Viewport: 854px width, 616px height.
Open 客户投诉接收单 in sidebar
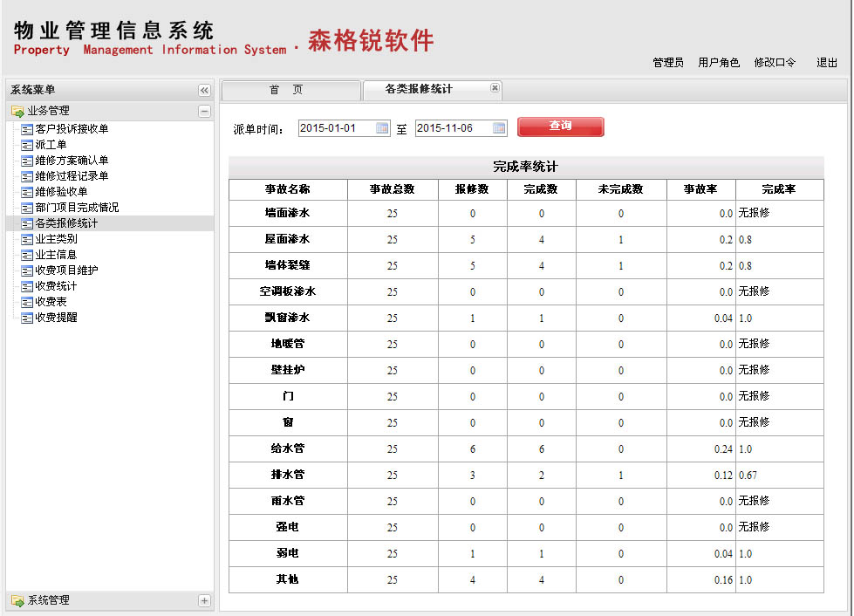72,129
